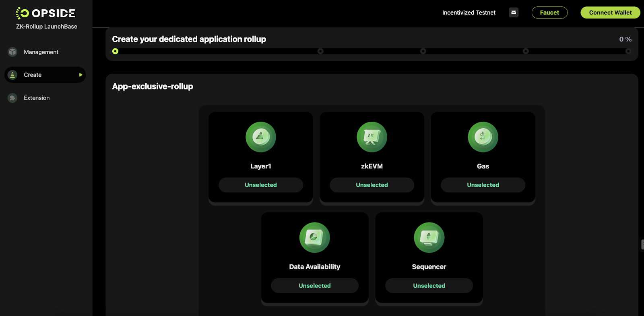This screenshot has width=644, height=316.
Task: Expand the Create menu arrow in sidebar
Action: pos(80,75)
